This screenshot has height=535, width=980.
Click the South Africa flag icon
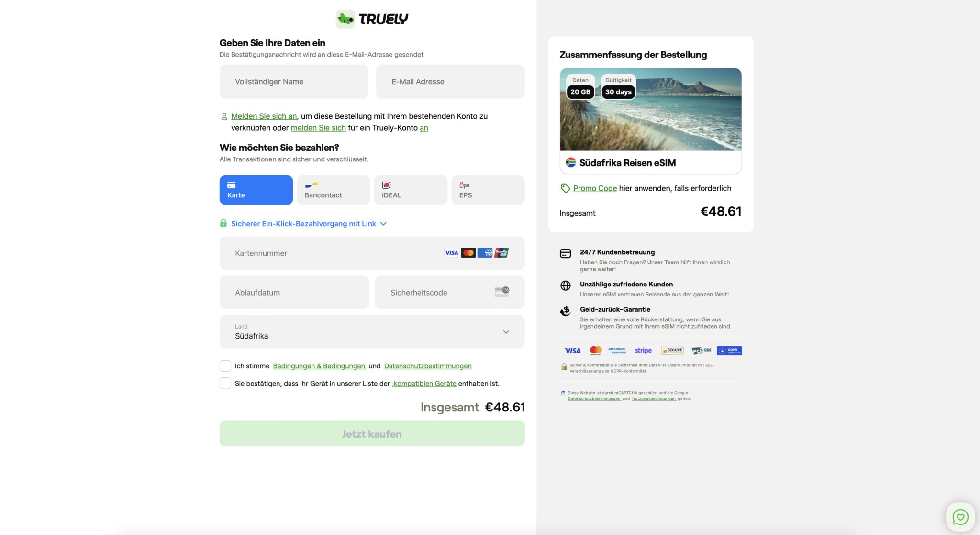(570, 162)
